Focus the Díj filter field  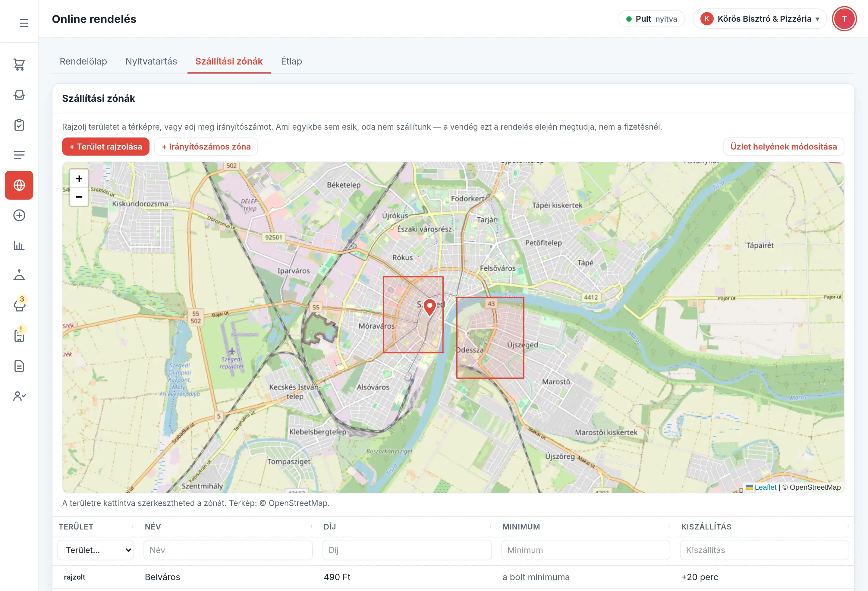point(407,550)
